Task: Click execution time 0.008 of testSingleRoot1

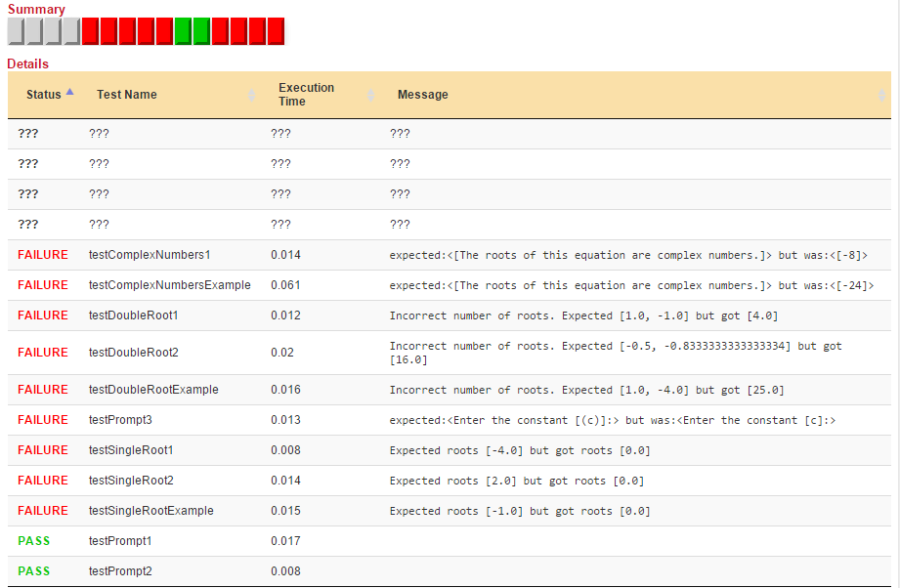Action: click(286, 450)
